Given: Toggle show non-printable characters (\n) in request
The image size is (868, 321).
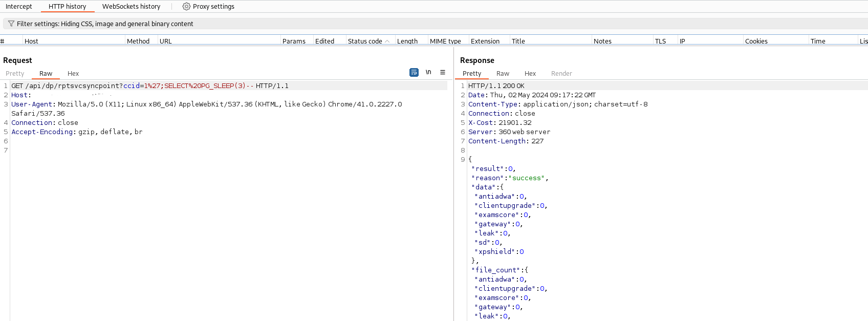Looking at the screenshot, I should [428, 72].
